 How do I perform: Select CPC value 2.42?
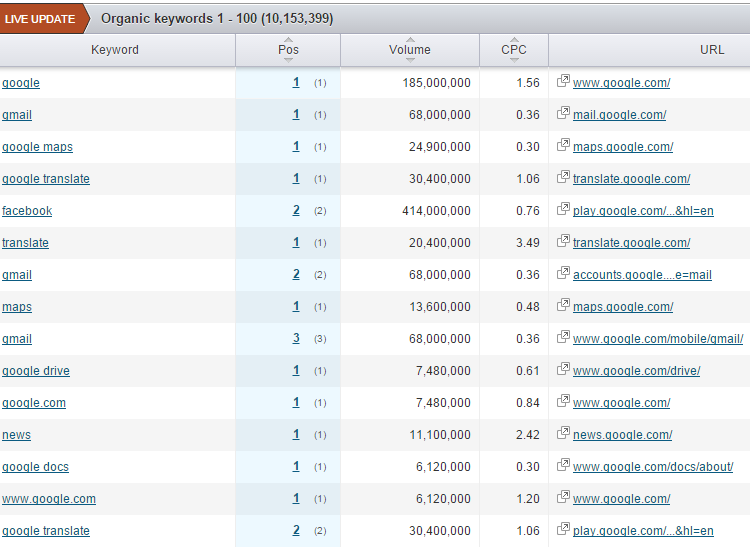pos(528,435)
